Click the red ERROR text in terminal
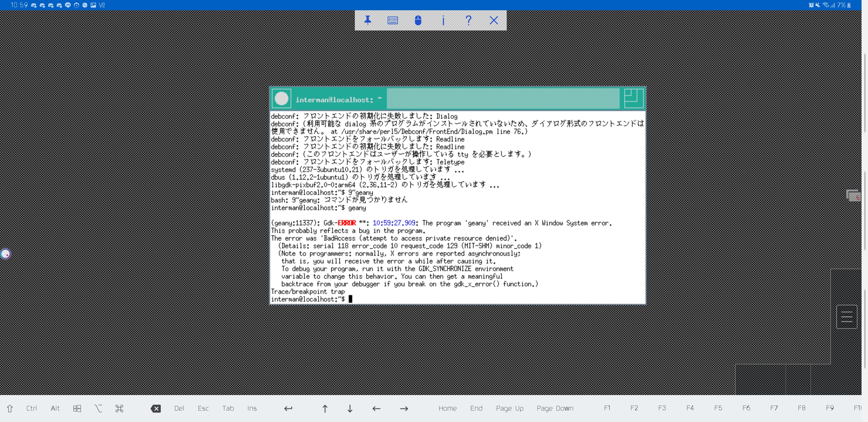The height and width of the screenshot is (422, 868). (347, 223)
